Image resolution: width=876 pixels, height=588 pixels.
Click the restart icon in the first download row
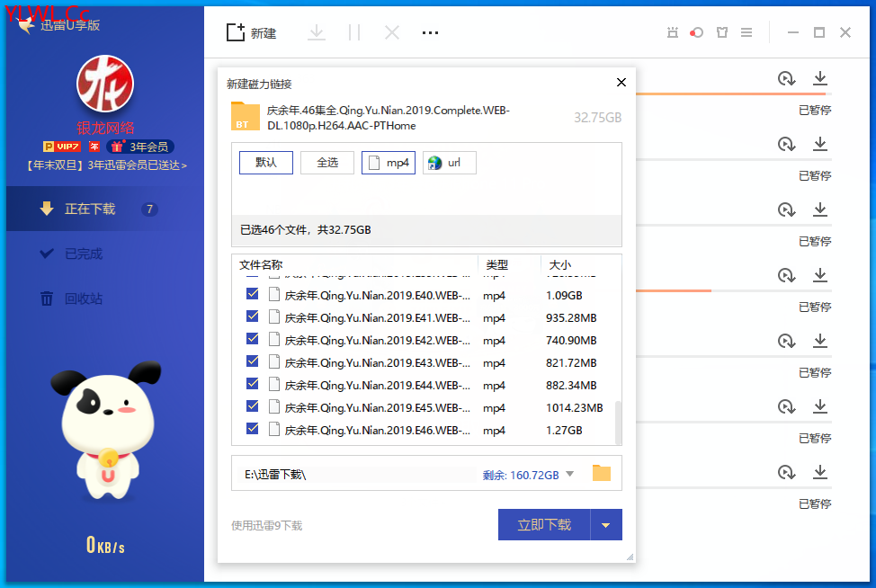click(x=787, y=78)
